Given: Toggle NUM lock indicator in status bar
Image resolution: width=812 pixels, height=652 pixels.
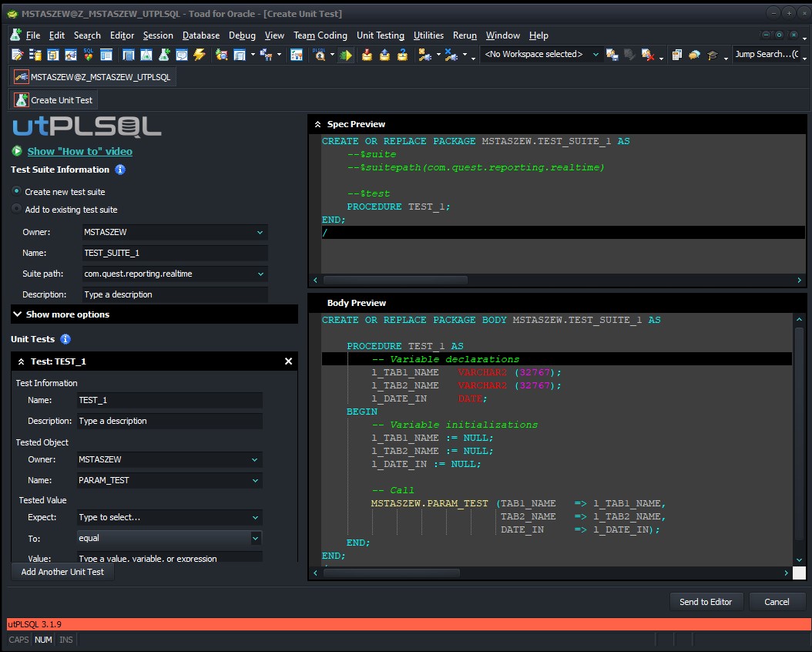Looking at the screenshot, I should [x=43, y=640].
